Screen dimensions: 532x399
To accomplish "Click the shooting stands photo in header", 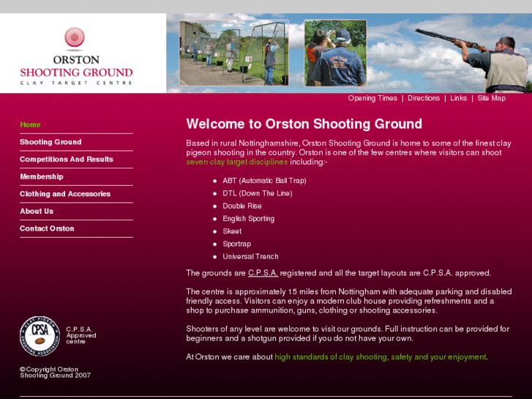I will [233, 53].
